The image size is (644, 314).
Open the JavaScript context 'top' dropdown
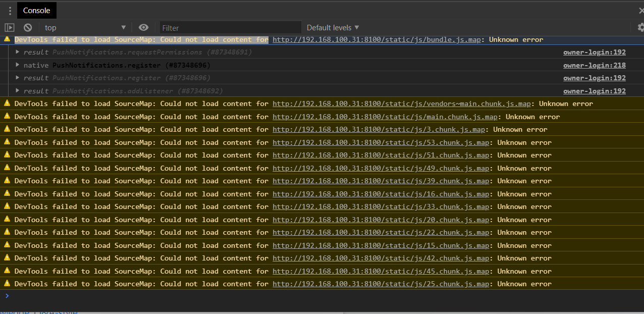[85, 28]
